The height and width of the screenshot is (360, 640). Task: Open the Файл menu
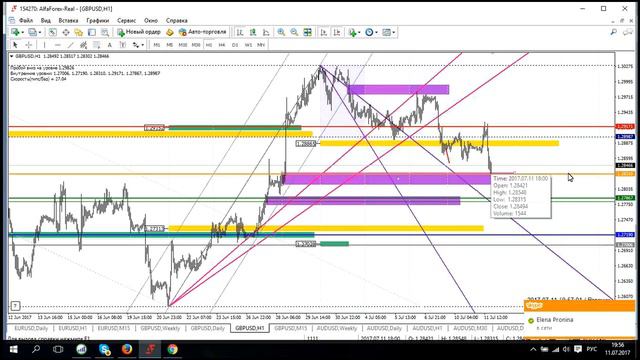(26, 20)
